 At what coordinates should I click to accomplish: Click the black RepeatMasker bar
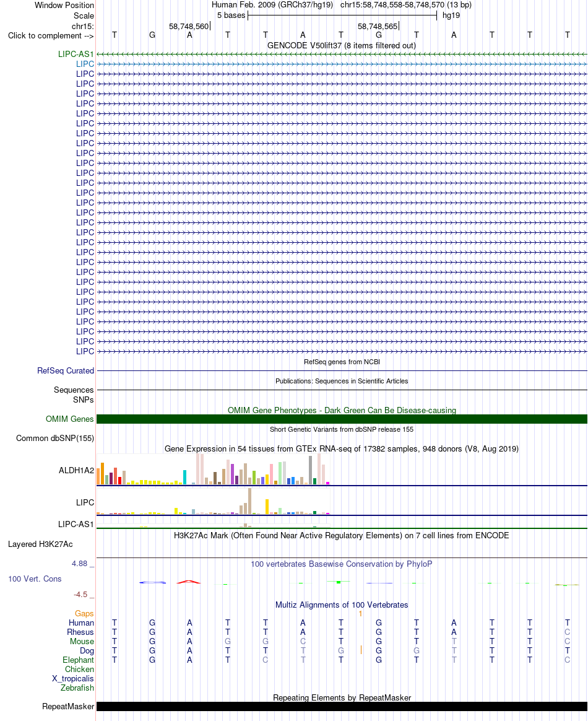[342, 706]
